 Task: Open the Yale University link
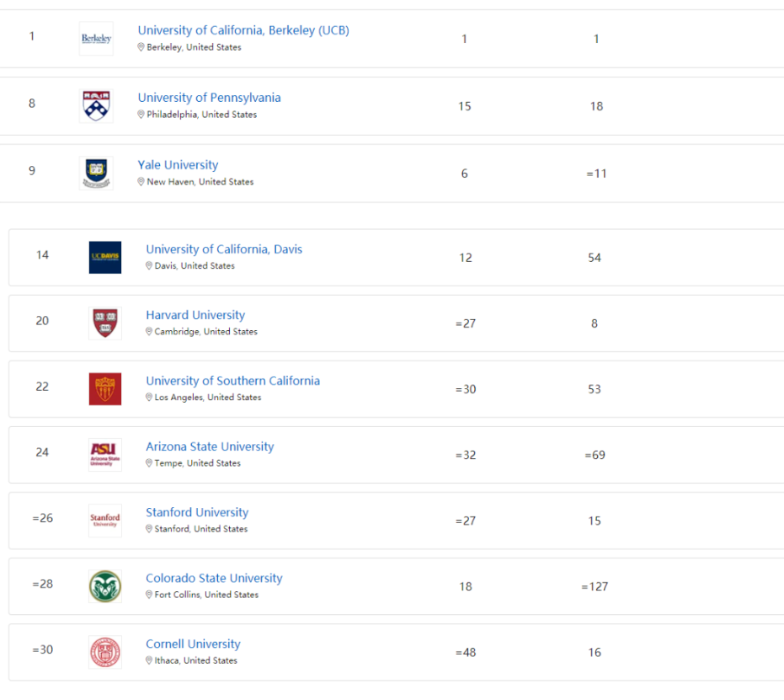click(178, 165)
